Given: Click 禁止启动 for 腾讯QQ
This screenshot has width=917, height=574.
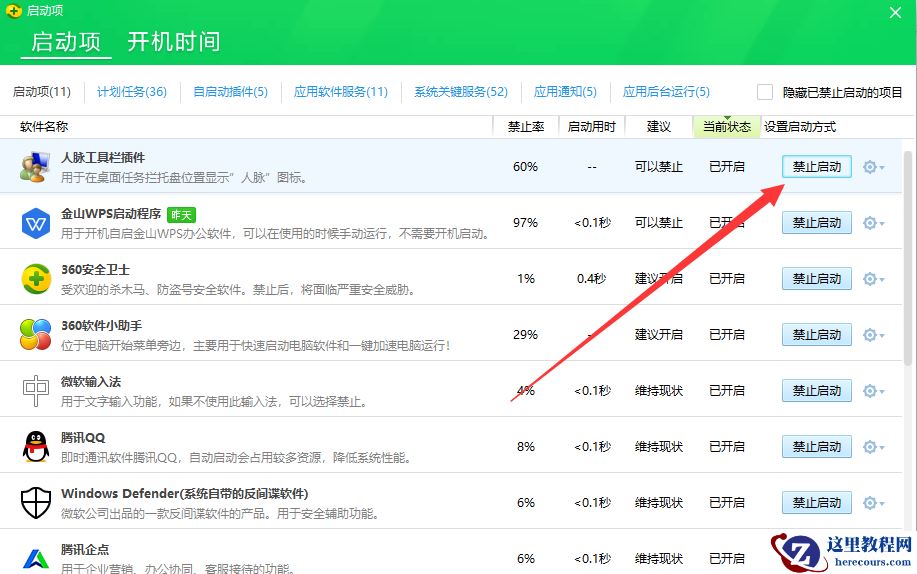Looking at the screenshot, I should tap(816, 447).
